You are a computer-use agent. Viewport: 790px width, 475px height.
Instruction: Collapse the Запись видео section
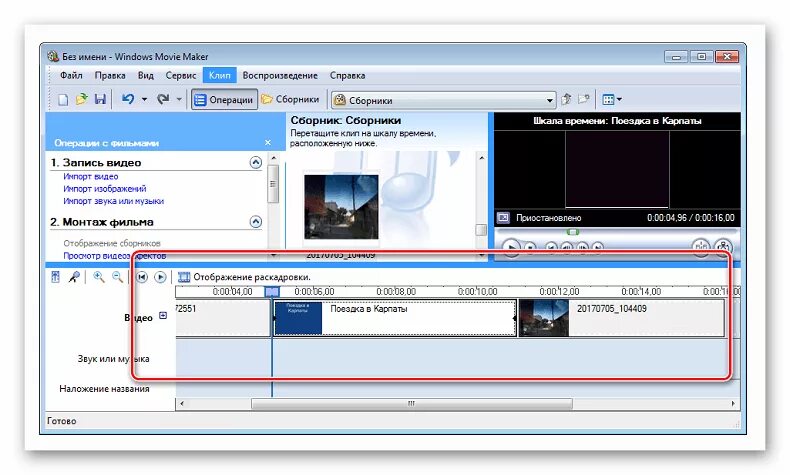(x=256, y=163)
